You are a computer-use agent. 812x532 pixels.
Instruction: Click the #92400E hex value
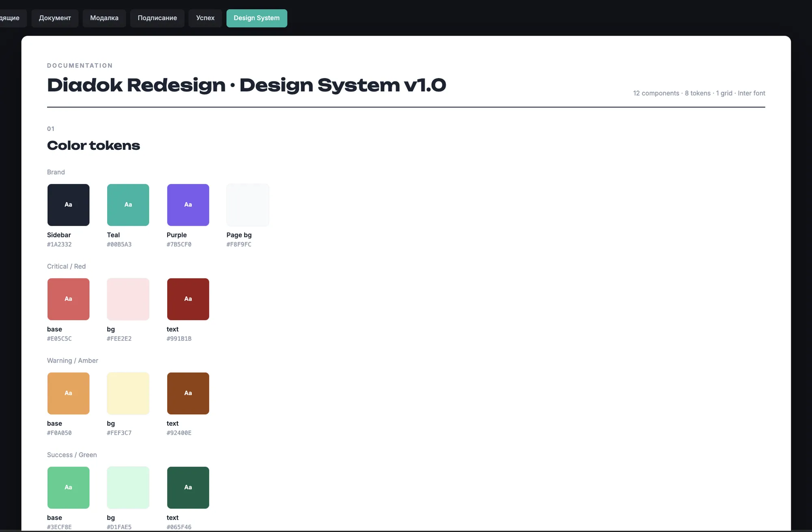[179, 433]
